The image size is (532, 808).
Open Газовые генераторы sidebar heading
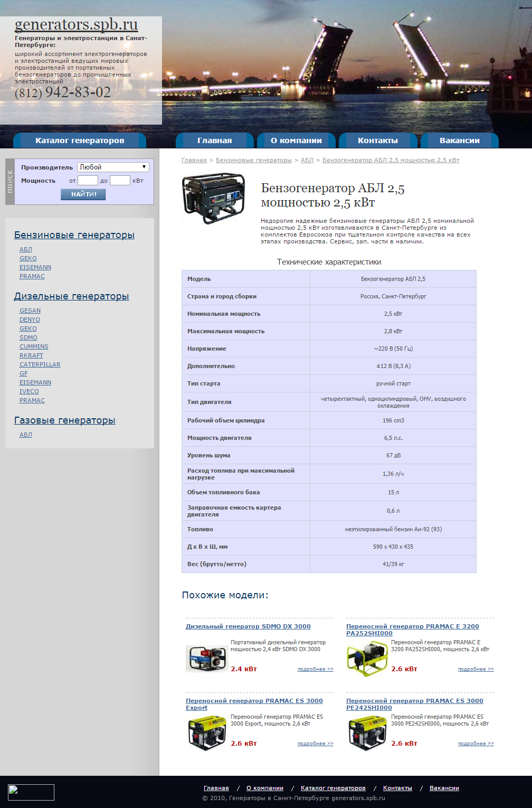coord(64,420)
